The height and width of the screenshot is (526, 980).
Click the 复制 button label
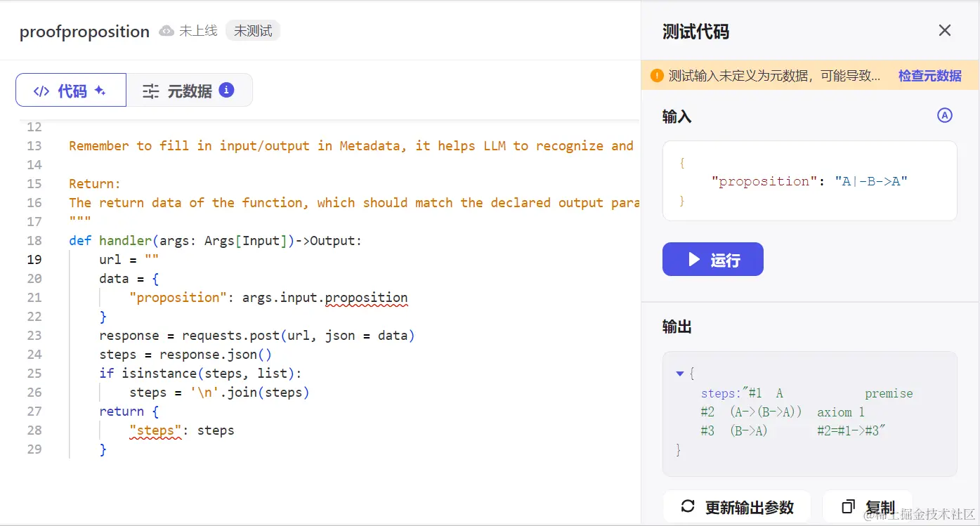[x=880, y=507]
